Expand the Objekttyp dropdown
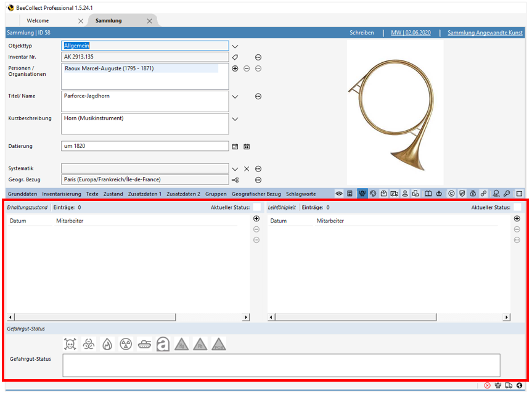The height and width of the screenshot is (394, 532). pos(235,46)
